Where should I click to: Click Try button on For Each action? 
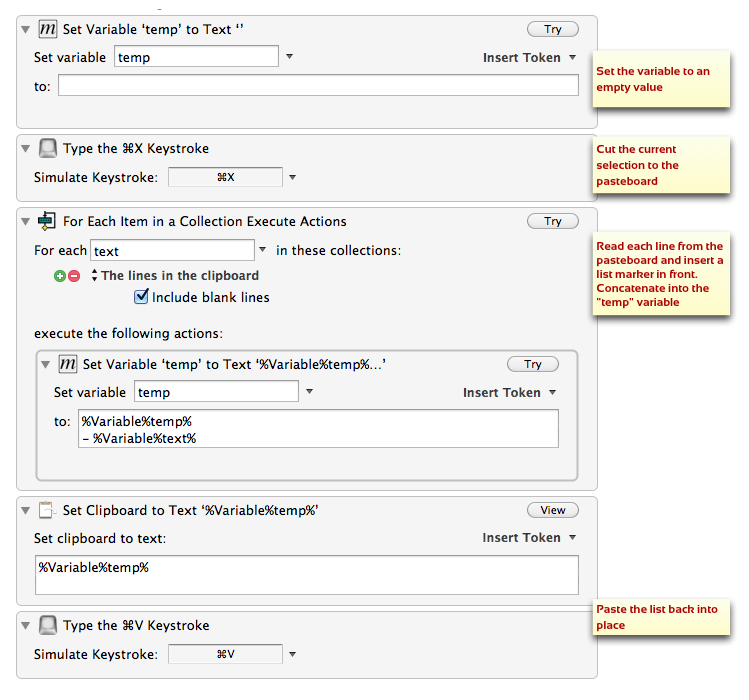(x=553, y=221)
